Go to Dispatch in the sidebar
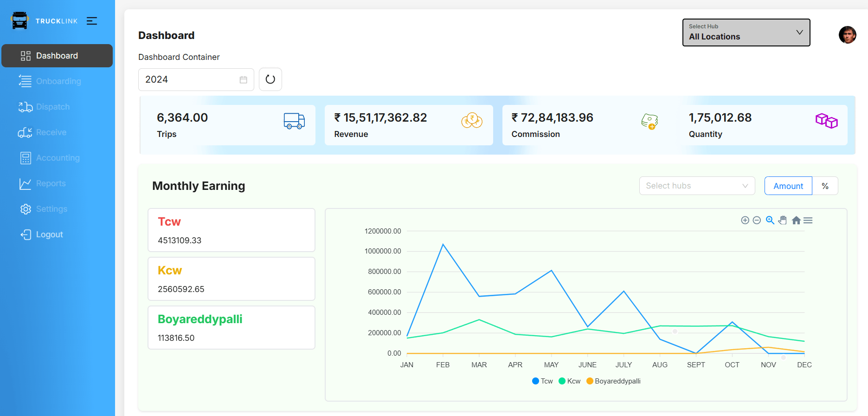The height and width of the screenshot is (416, 868). tap(53, 107)
